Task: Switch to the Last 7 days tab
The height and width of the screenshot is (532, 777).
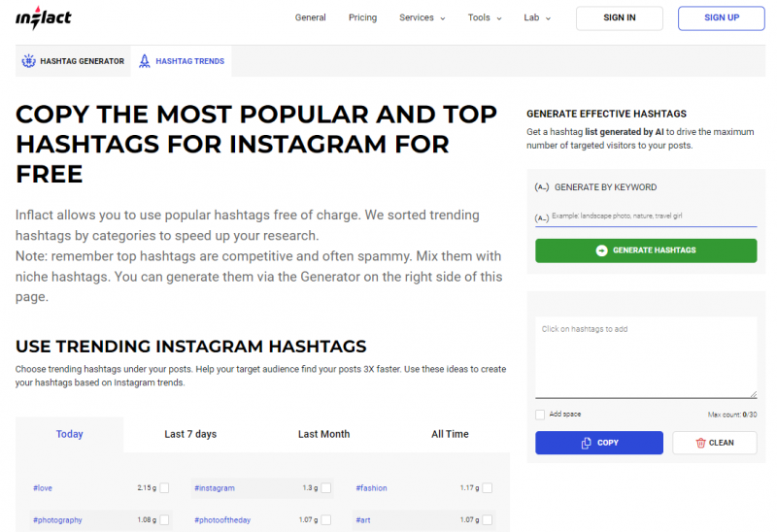Action: point(190,434)
